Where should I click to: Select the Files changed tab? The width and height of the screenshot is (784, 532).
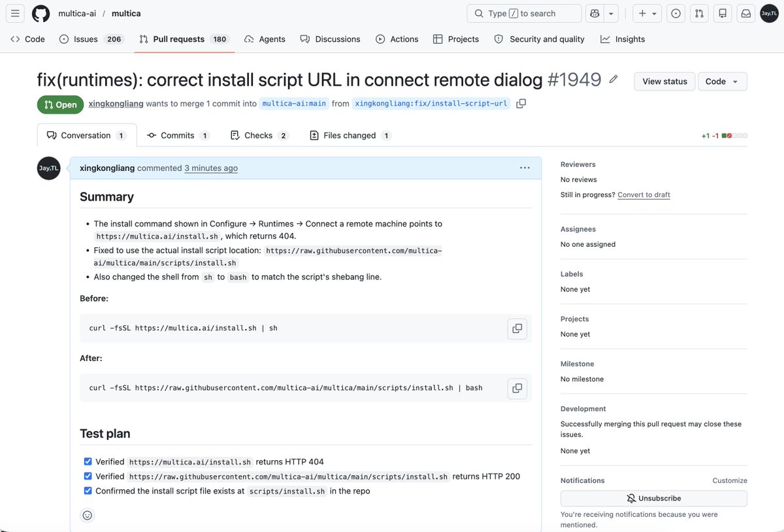(350, 136)
